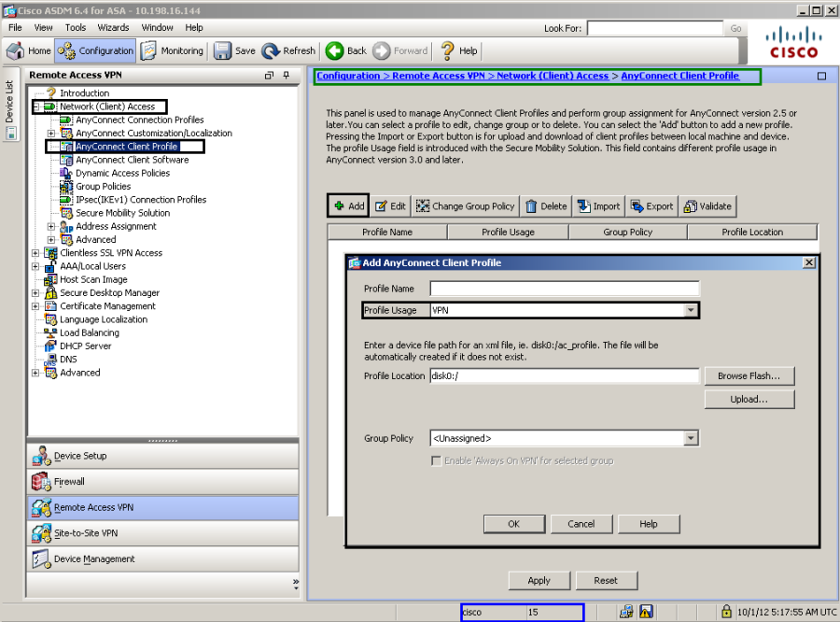840x622 pixels.
Task: Save the configuration with the floppy disk icon
Action: [234, 51]
